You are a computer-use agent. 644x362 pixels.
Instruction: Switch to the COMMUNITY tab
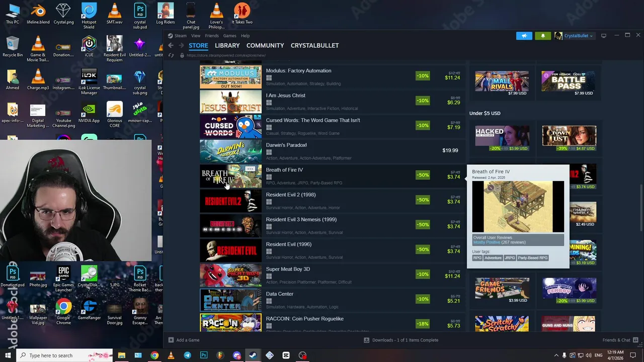point(265,45)
